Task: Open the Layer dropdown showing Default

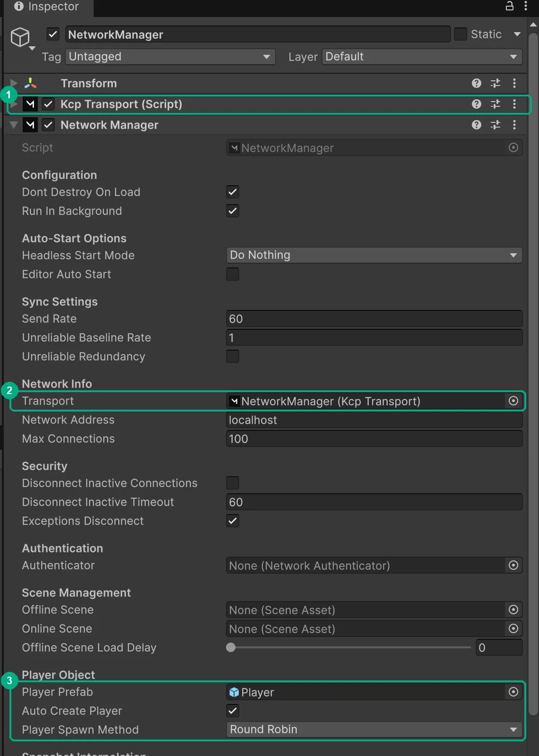Action: [x=422, y=57]
